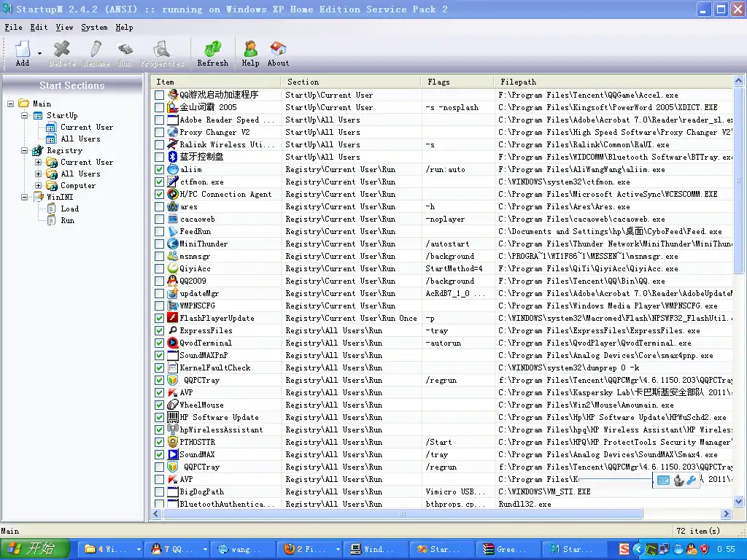
Task: Enable the msnmsgr startup checkbox
Action: click(x=159, y=256)
